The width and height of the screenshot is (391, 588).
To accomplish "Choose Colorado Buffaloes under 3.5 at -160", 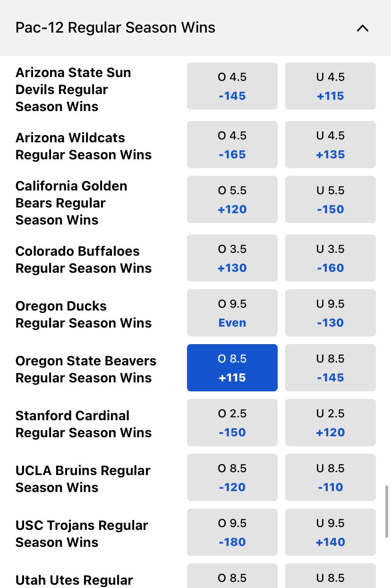I will click(330, 258).
